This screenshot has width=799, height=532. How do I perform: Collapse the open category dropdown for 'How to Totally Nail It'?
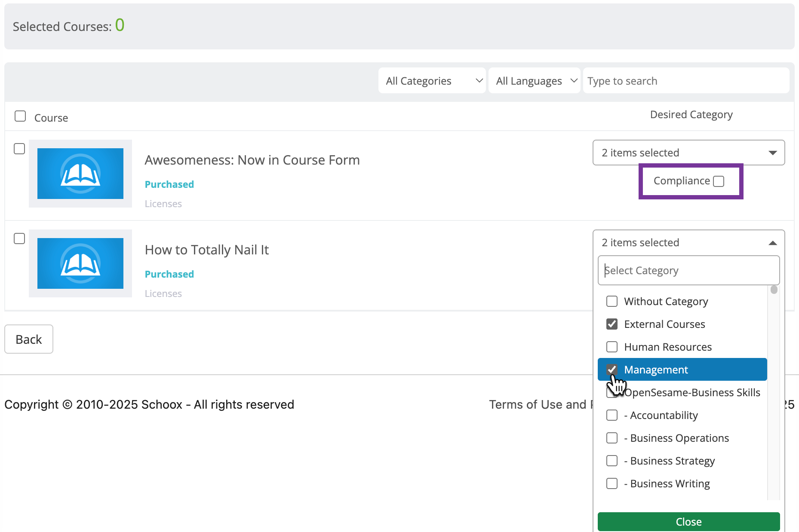pos(773,243)
